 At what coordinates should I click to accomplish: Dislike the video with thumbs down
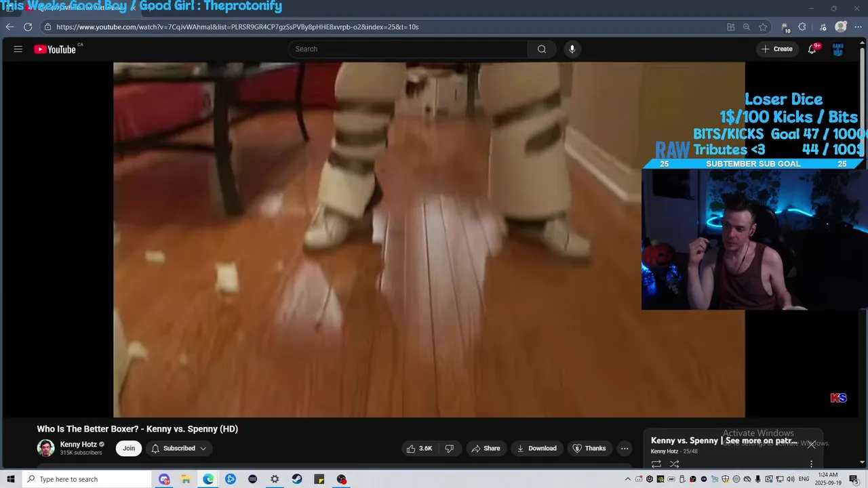[x=450, y=448]
